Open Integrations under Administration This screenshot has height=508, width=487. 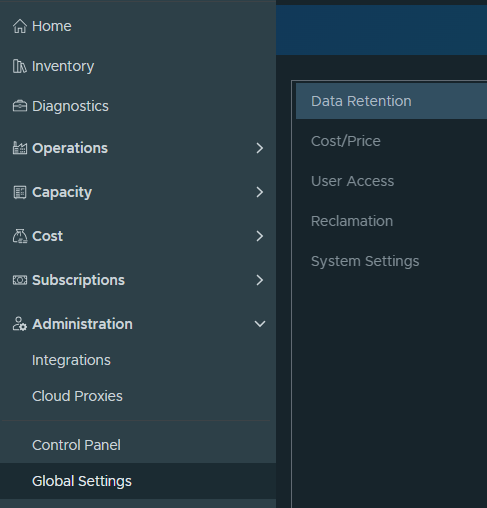pos(71,360)
